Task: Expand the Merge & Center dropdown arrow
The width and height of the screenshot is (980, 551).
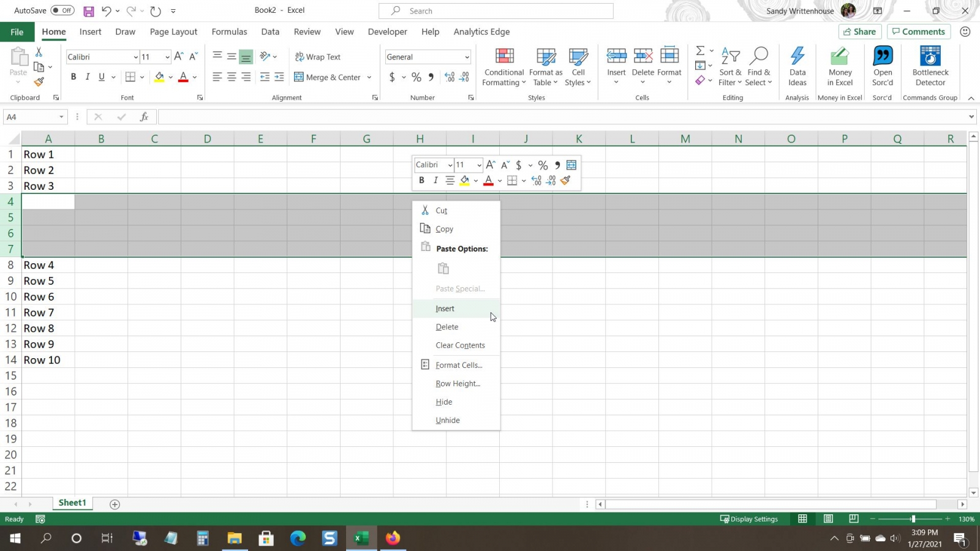Action: 369,77
